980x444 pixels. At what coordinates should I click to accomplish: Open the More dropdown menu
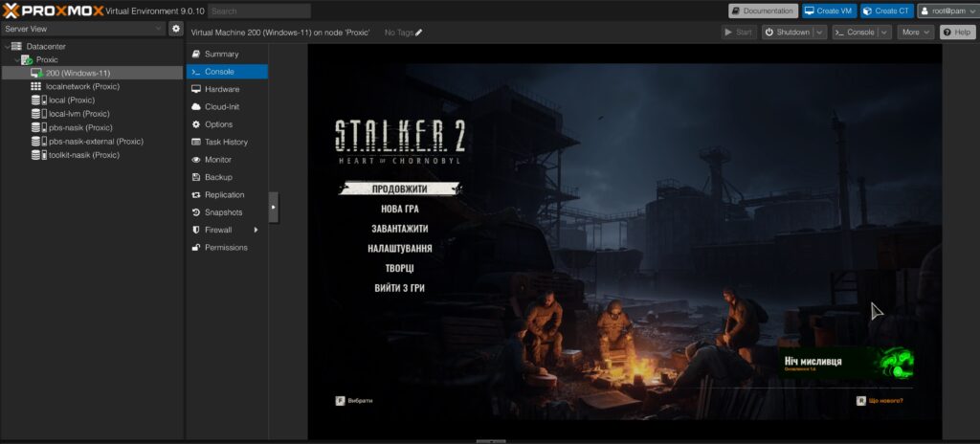coord(916,32)
